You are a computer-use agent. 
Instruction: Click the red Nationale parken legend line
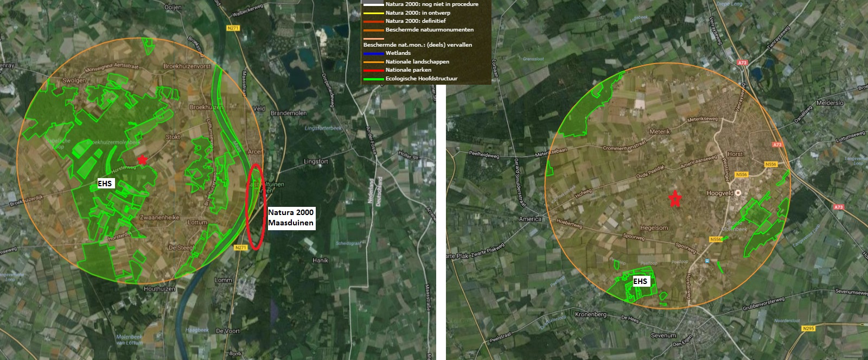[374, 70]
